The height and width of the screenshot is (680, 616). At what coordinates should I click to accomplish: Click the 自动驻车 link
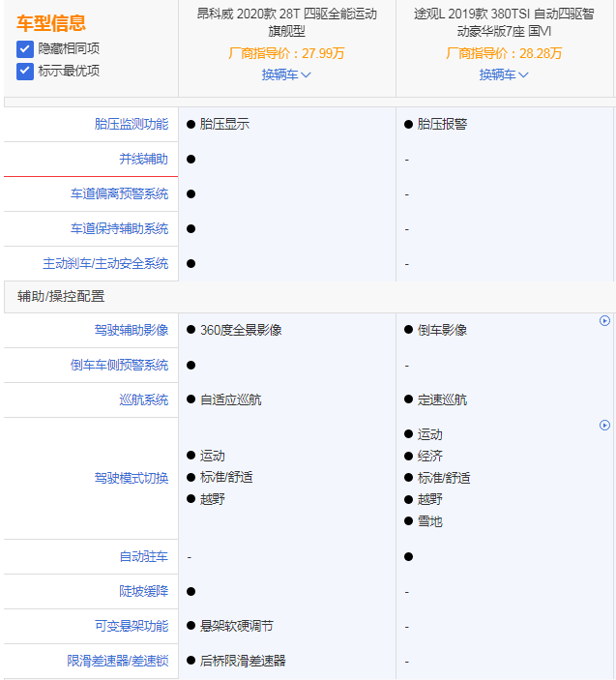coord(143,556)
